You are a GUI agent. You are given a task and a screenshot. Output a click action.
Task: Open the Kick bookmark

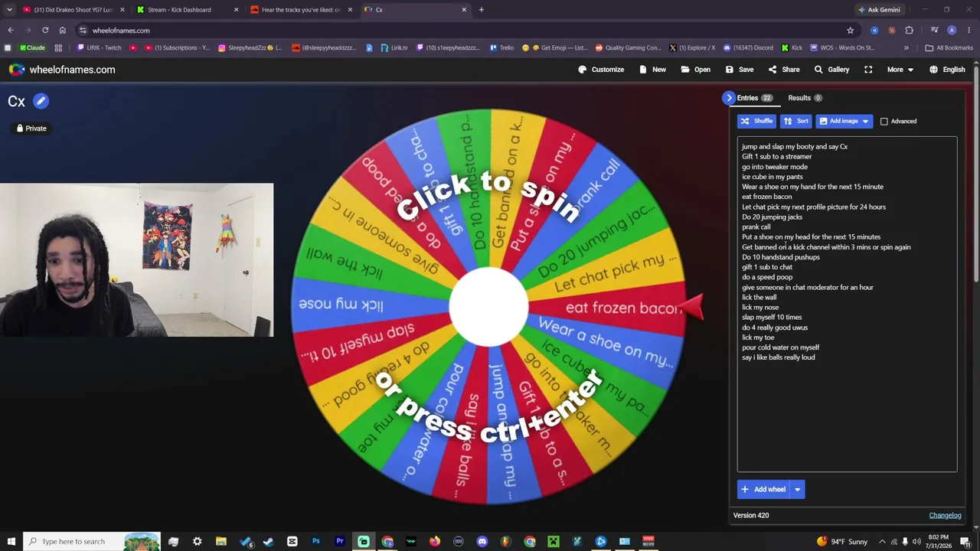coord(791,47)
